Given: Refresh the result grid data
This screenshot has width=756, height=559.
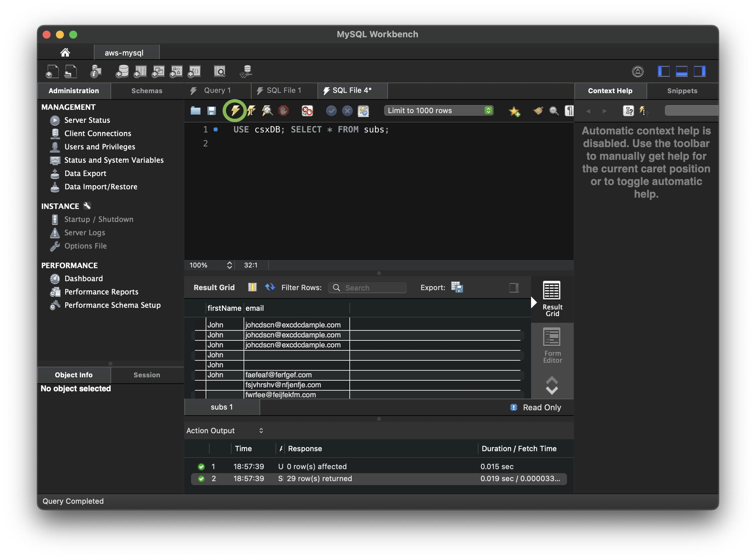Looking at the screenshot, I should (x=270, y=287).
